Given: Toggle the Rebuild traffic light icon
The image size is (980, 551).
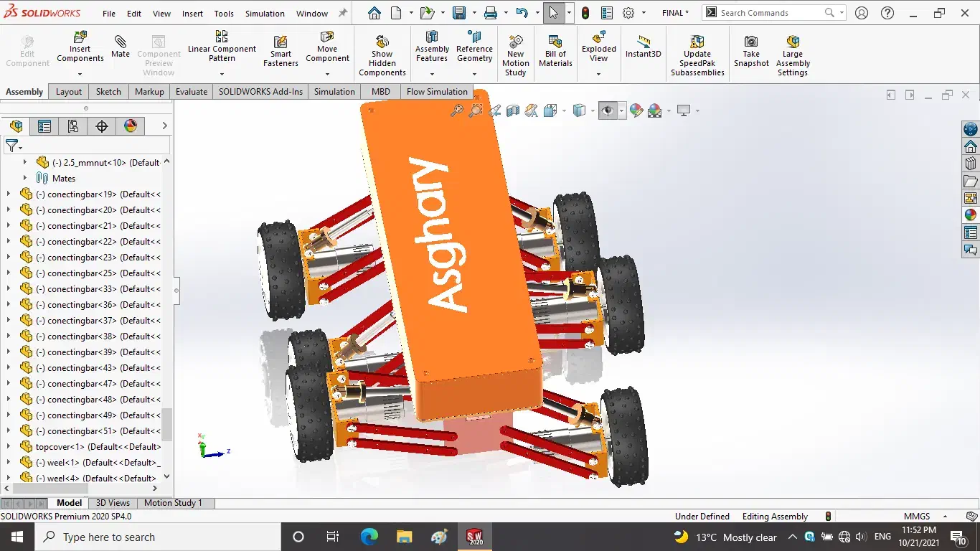Looking at the screenshot, I should click(585, 13).
